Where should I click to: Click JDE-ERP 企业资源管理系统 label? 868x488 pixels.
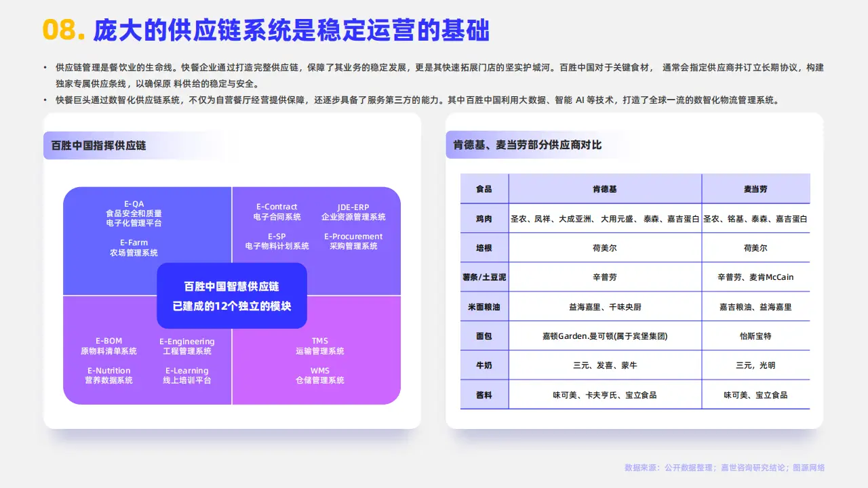[x=353, y=212]
